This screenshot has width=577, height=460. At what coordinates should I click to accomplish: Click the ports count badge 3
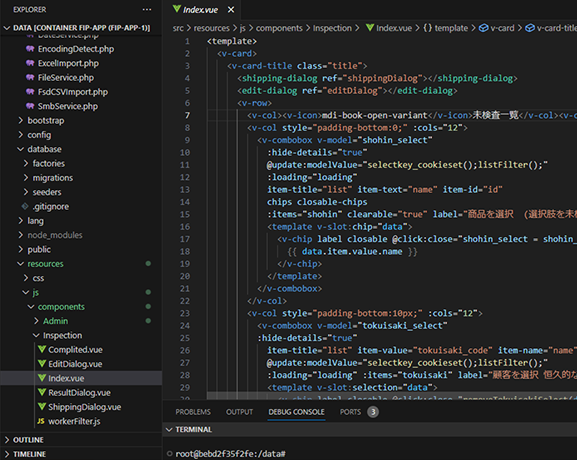click(x=373, y=411)
